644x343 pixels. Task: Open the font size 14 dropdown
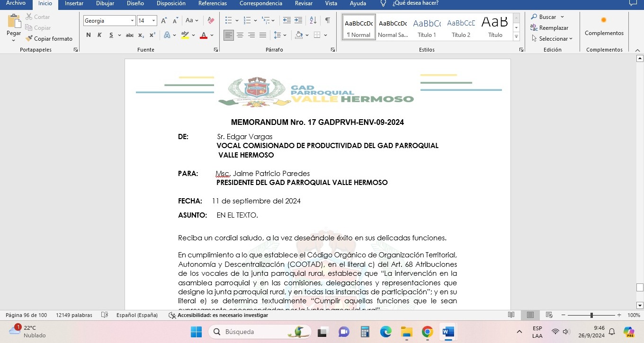pyautogui.click(x=153, y=21)
